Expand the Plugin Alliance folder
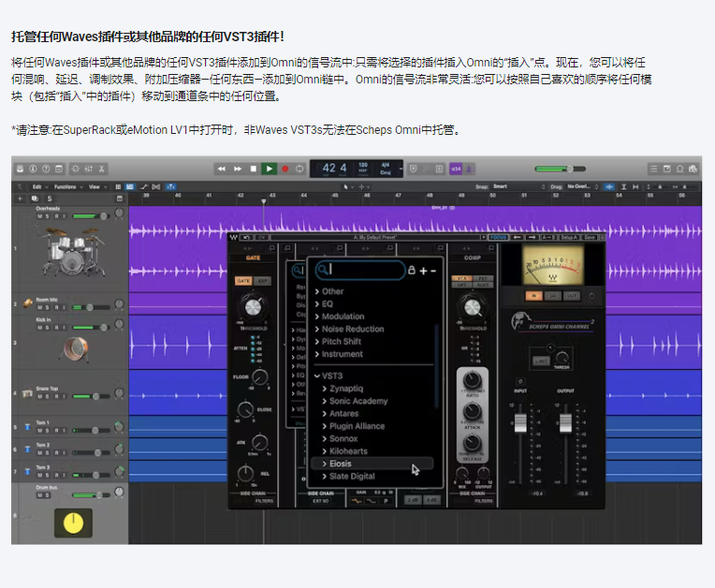 coord(354,426)
